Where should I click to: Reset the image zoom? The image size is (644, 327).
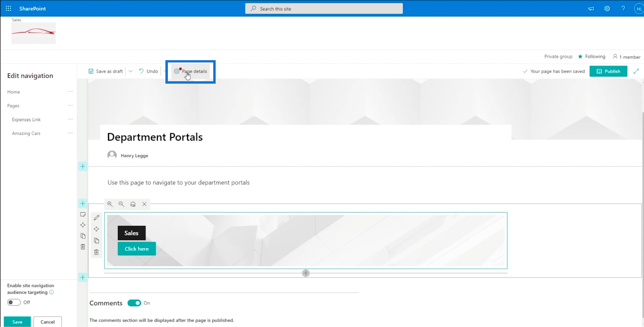[133, 204]
